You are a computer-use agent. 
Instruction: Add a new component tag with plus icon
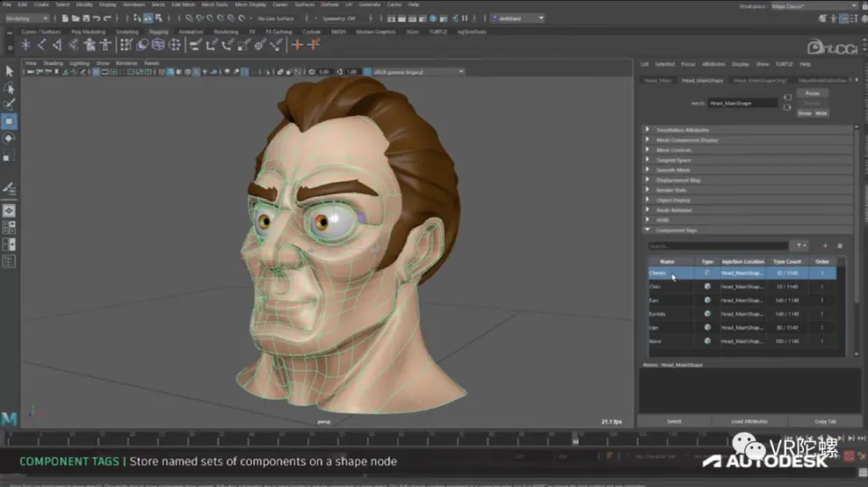coord(825,246)
